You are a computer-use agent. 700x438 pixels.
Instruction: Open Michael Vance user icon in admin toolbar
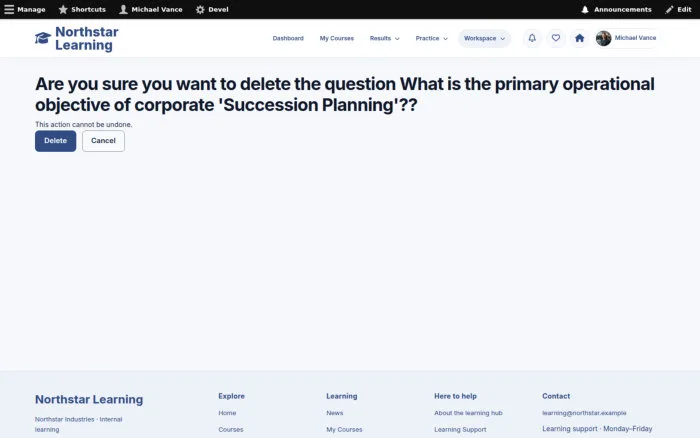150,9
